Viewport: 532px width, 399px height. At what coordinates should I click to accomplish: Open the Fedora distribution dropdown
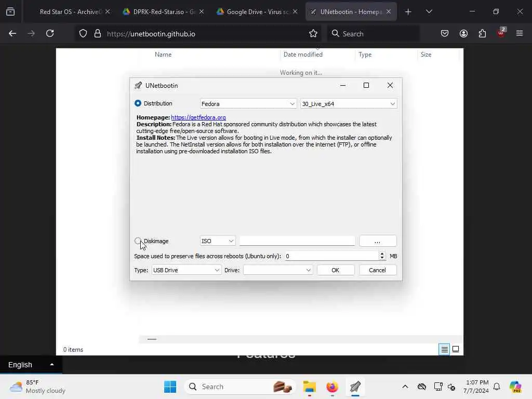click(x=248, y=104)
